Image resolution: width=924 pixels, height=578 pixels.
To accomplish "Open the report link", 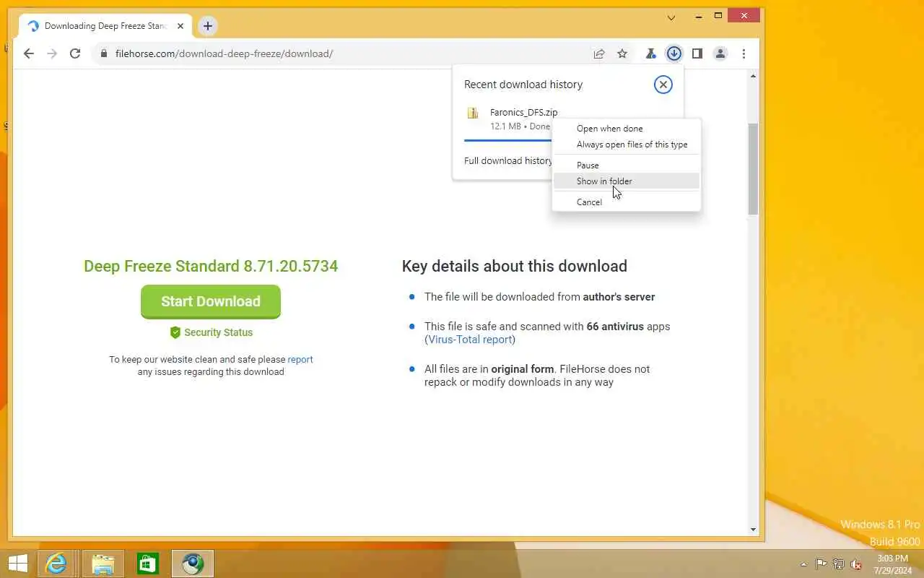I will pos(300,359).
